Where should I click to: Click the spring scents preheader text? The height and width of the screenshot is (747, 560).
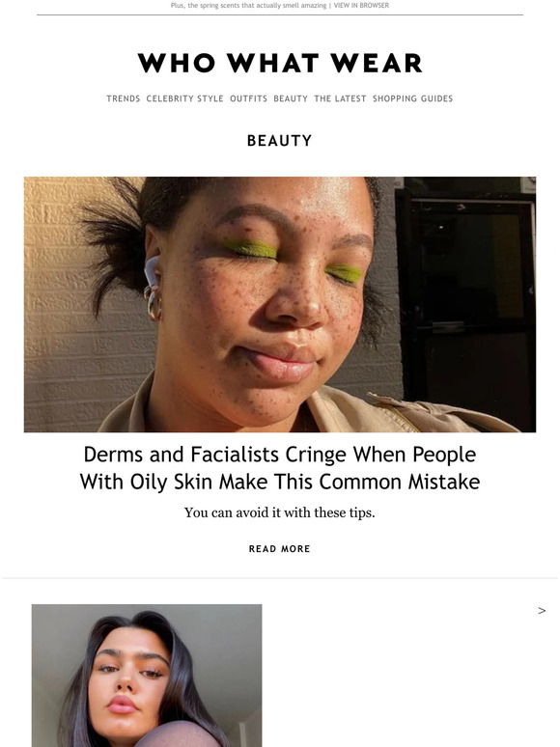pyautogui.click(x=248, y=5)
